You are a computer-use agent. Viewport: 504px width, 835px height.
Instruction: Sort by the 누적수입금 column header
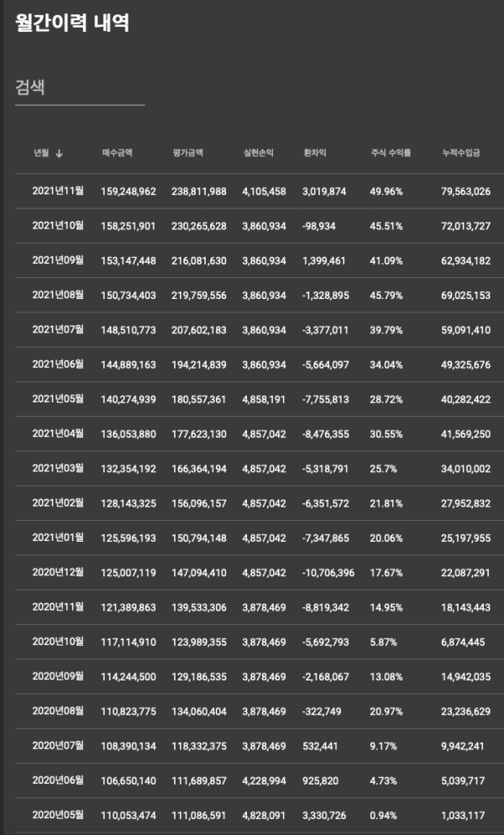tap(461, 154)
